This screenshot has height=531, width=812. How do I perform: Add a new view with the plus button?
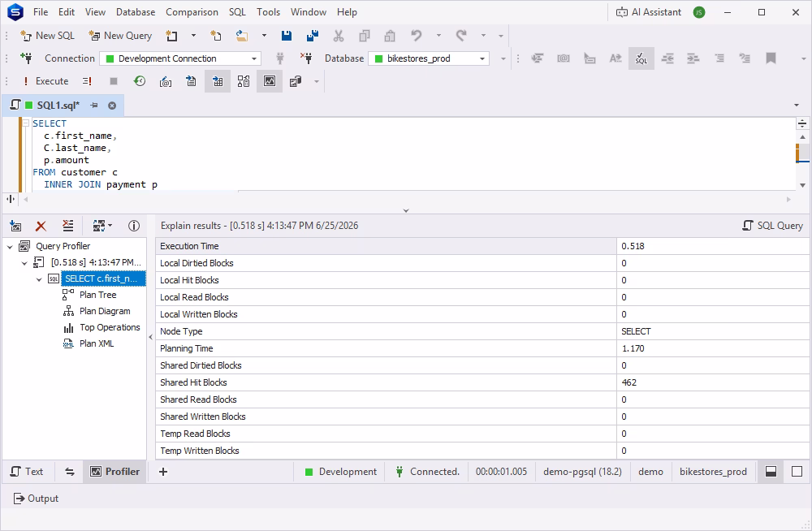coord(163,472)
